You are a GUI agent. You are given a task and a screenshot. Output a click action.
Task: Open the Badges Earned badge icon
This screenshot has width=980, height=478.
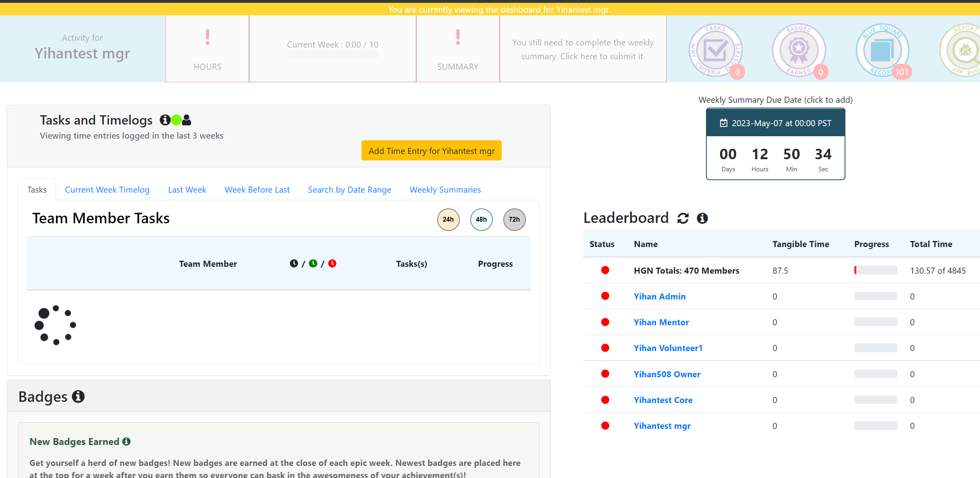[x=799, y=50]
